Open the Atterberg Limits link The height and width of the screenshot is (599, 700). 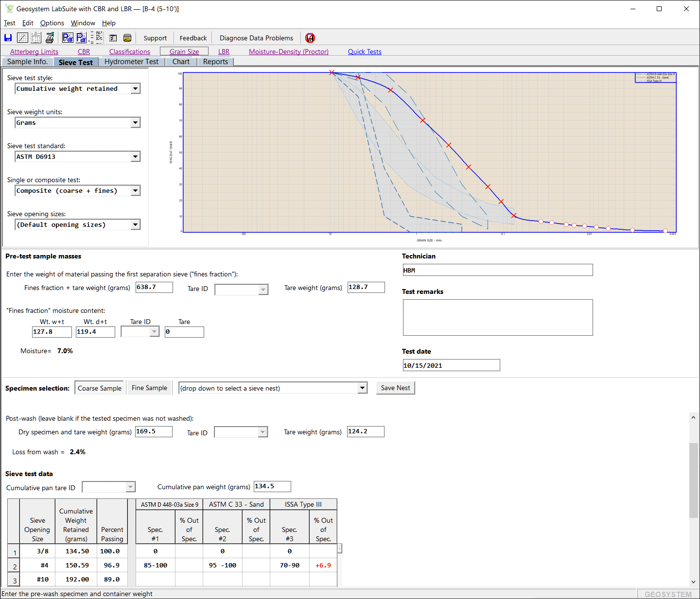click(x=34, y=51)
